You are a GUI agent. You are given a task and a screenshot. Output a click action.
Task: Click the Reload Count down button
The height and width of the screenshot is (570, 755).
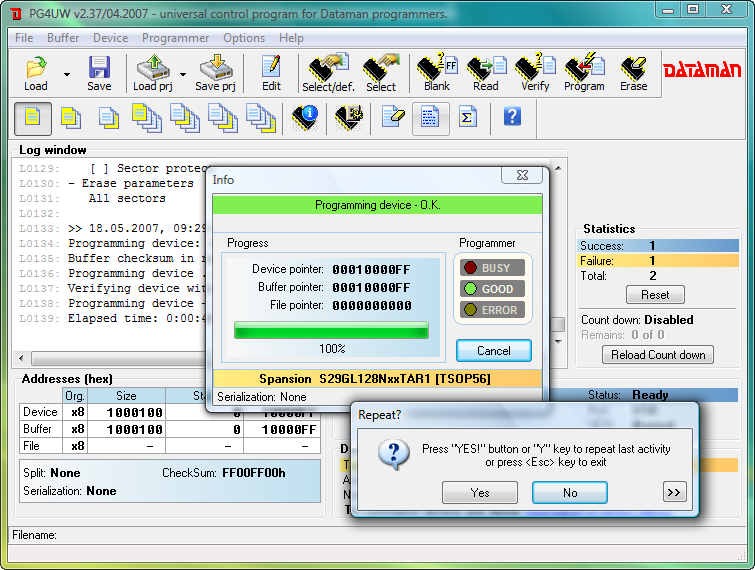[x=658, y=355]
